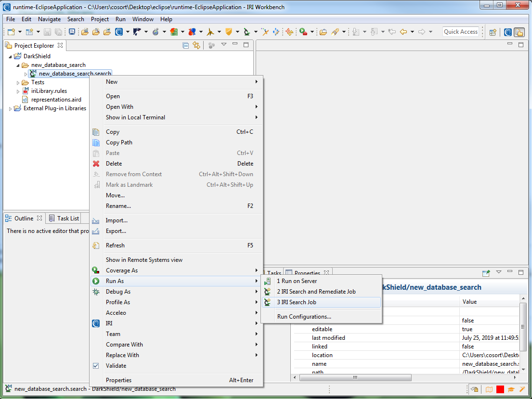Click the Debug As bug icon

[x=96, y=292]
